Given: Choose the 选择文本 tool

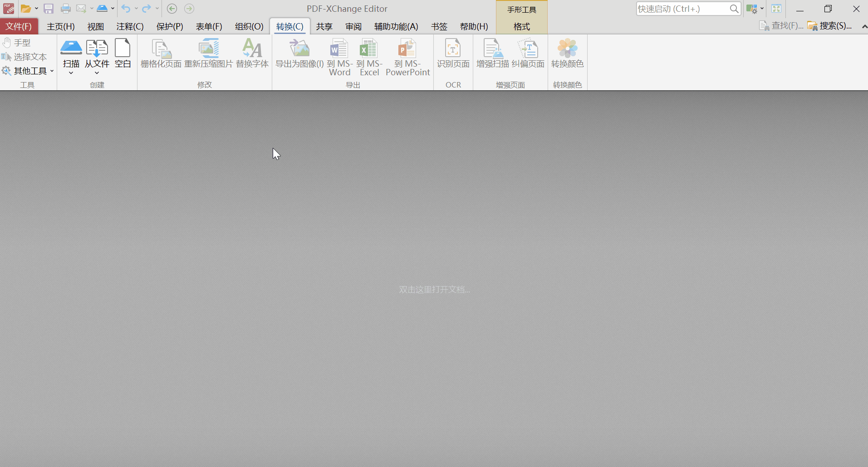Looking at the screenshot, I should point(25,57).
